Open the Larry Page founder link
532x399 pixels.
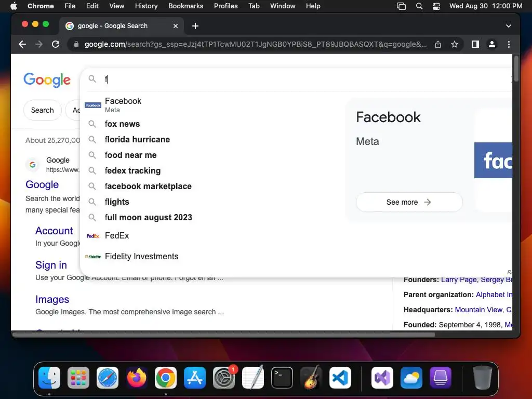pyautogui.click(x=459, y=280)
